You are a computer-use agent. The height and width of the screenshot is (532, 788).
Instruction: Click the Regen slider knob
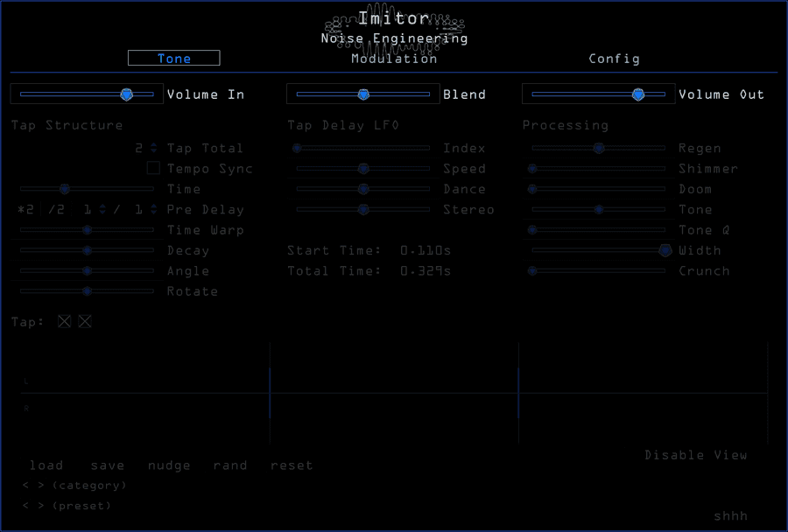click(599, 148)
